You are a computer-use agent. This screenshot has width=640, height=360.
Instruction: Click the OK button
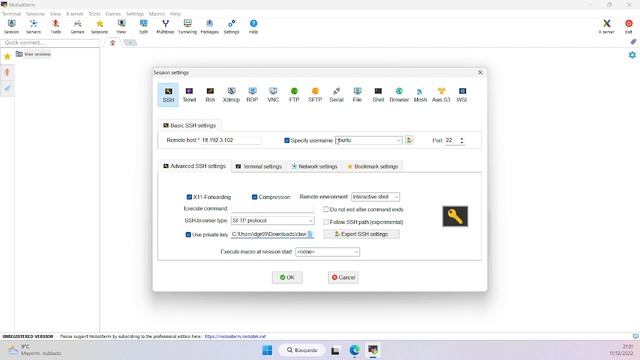coord(287,278)
